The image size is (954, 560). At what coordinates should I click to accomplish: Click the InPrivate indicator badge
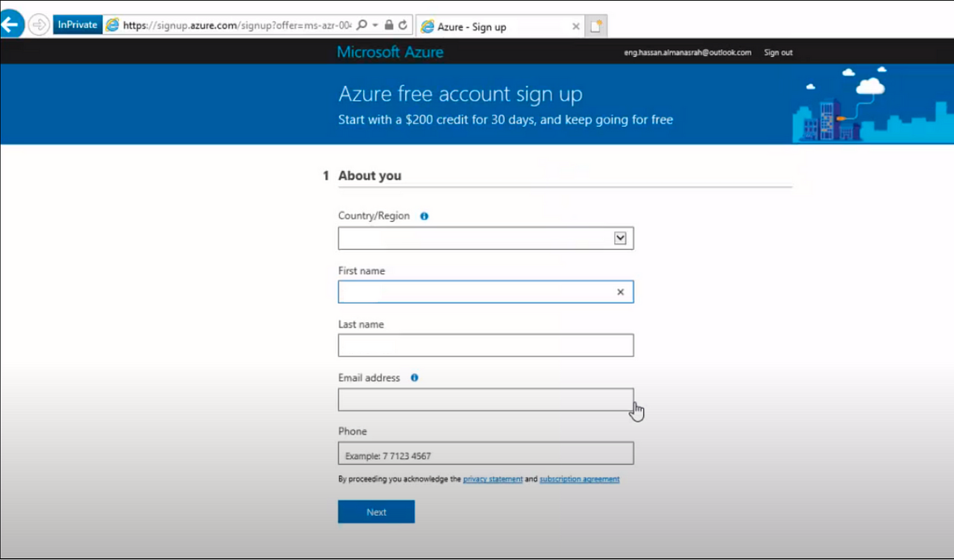tap(78, 25)
